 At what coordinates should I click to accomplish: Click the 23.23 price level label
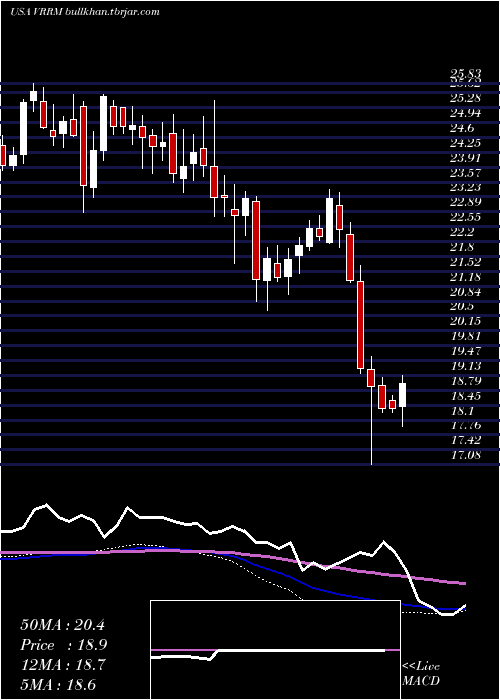(x=466, y=188)
